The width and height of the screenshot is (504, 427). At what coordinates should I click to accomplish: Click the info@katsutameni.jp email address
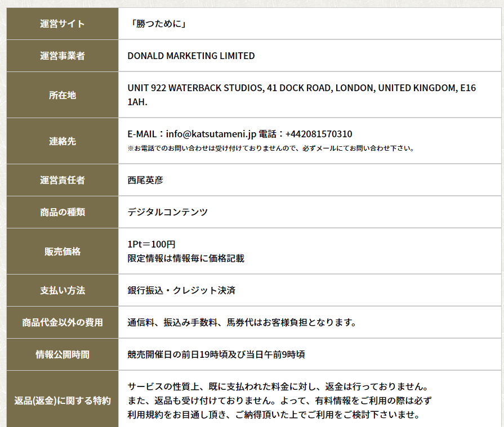tap(211, 134)
